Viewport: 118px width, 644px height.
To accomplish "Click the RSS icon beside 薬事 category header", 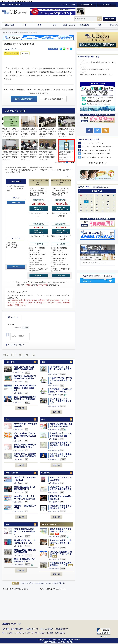I will 35,419.
